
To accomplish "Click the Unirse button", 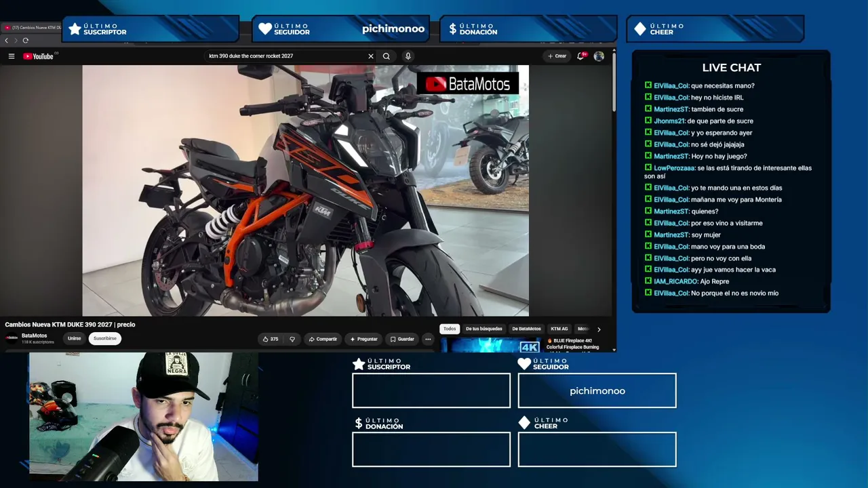I will pyautogui.click(x=74, y=338).
